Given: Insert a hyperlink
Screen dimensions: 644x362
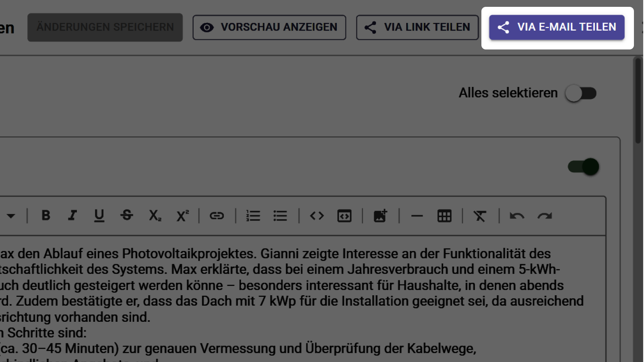Looking at the screenshot, I should [217, 216].
